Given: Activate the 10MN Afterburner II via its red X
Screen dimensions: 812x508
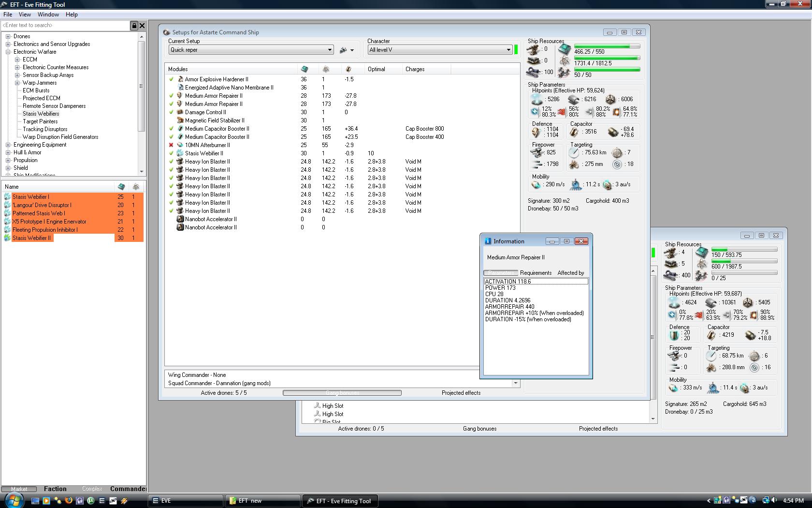Looking at the screenshot, I should 171,145.
